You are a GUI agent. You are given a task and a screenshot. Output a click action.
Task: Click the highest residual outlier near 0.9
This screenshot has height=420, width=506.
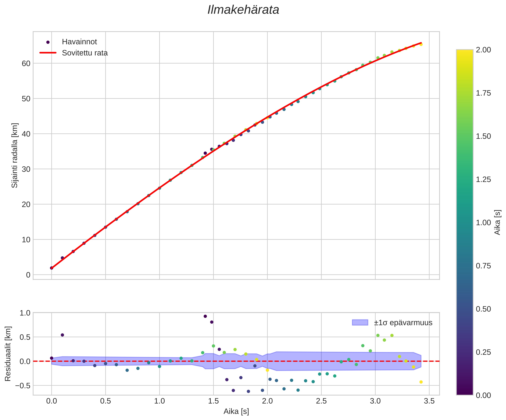click(x=205, y=316)
